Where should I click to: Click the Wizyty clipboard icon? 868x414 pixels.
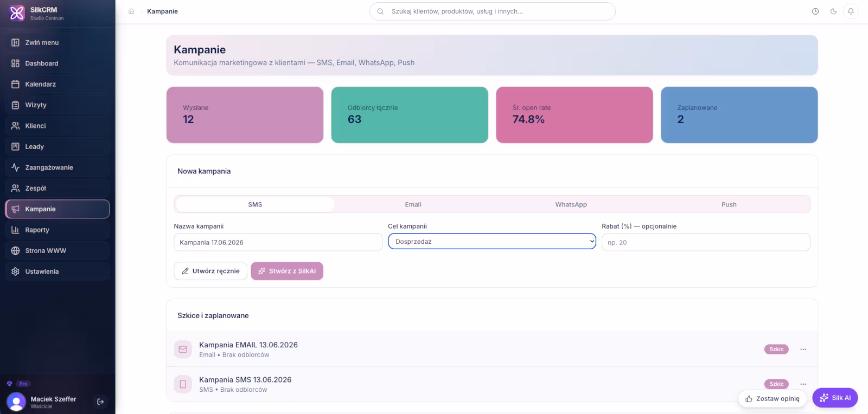click(15, 105)
